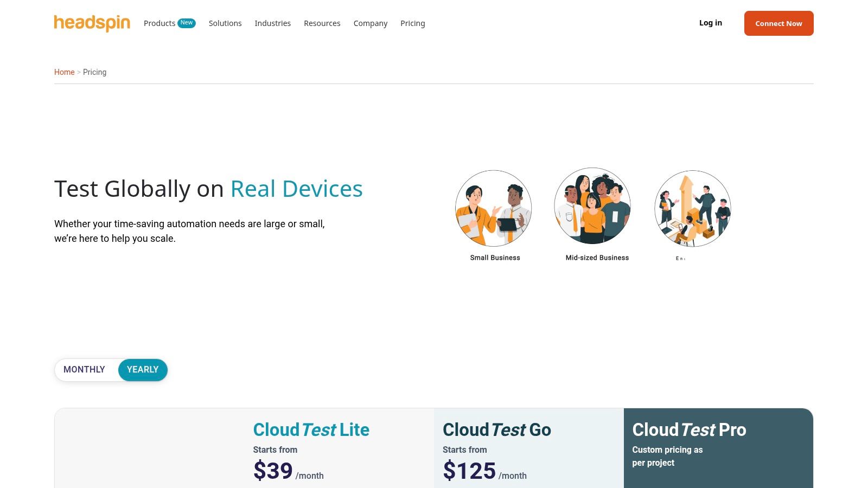
Task: Click the CloudTest Pro plan heading
Action: (690, 430)
